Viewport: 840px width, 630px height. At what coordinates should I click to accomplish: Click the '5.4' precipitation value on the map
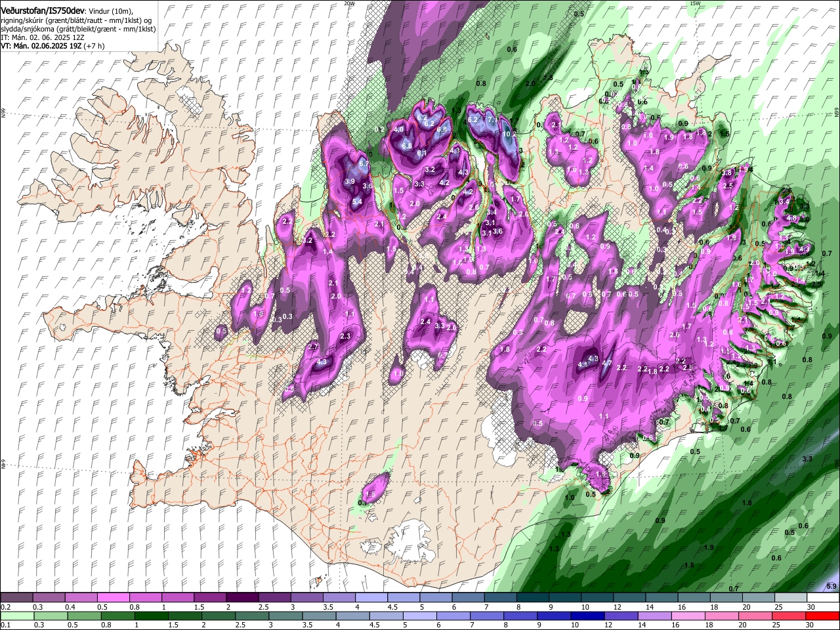click(x=357, y=201)
